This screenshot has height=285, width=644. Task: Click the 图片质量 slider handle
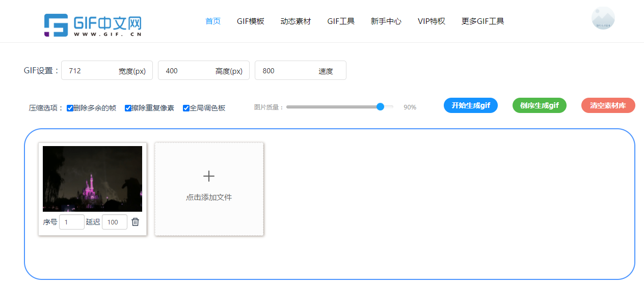click(380, 106)
